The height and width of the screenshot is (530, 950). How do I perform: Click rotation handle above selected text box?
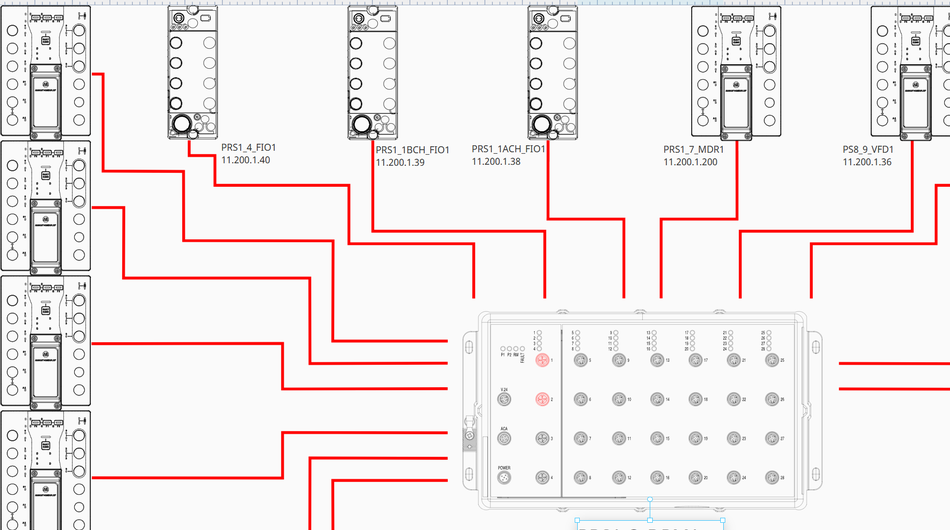tap(650, 499)
